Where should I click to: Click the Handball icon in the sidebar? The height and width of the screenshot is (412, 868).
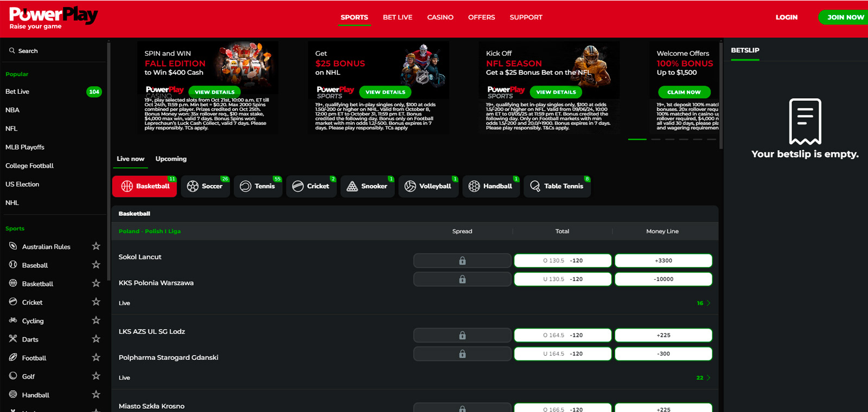click(13, 395)
